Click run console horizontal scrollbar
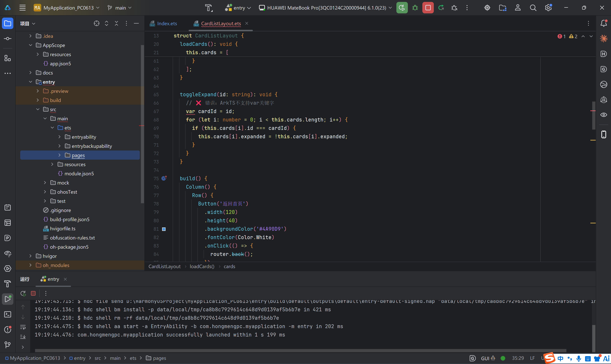Viewport: 611px width, 364px height. point(301,350)
